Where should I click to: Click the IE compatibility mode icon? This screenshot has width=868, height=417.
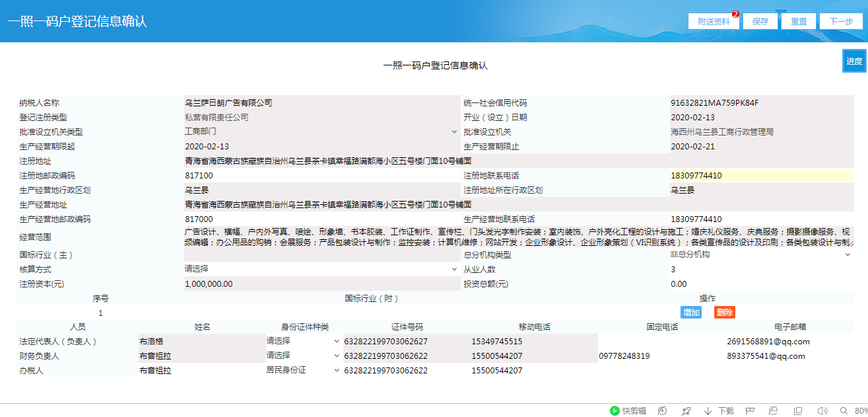[x=774, y=410]
